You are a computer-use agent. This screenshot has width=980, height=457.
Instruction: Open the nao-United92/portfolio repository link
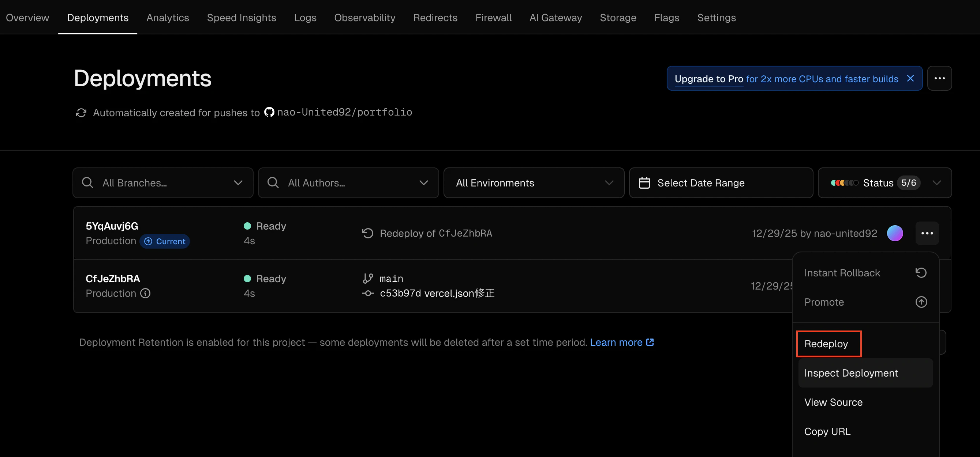coord(344,112)
